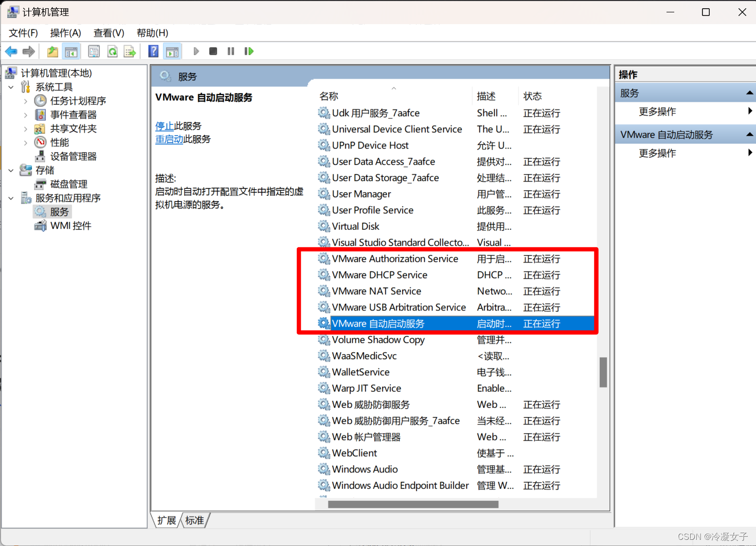Sort by the 状态 column header
Screen dimensions: 756x546
coord(557,96)
